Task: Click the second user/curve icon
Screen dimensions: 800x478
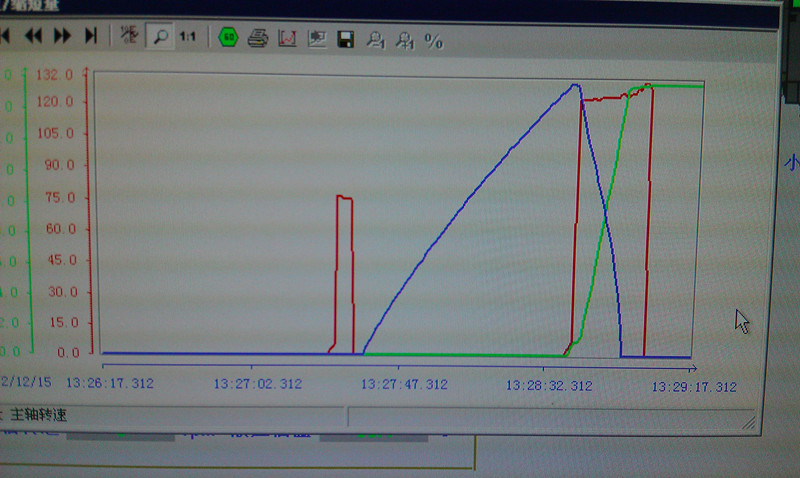Action: [404, 41]
